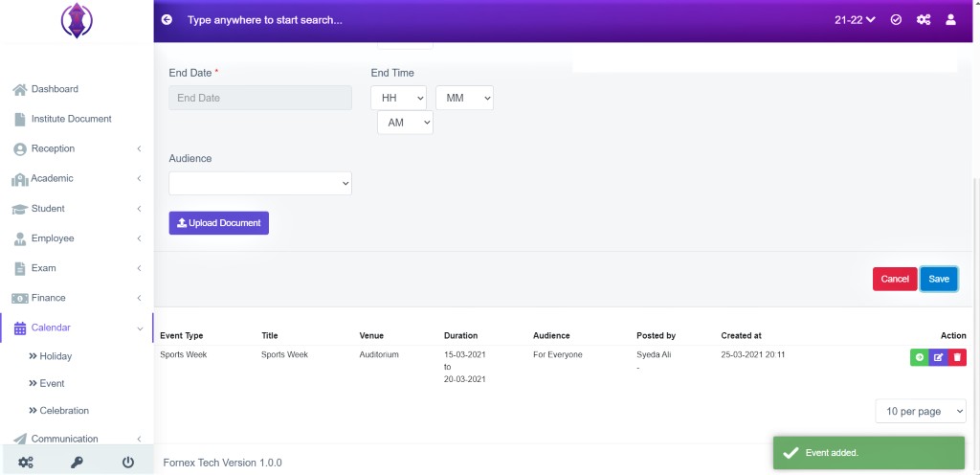Click the Upload Document button
The width and height of the screenshot is (980, 475).
[219, 223]
